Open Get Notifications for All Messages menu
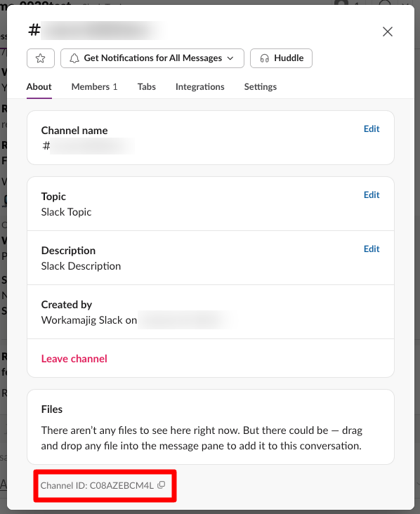This screenshot has width=420, height=514. tap(152, 58)
